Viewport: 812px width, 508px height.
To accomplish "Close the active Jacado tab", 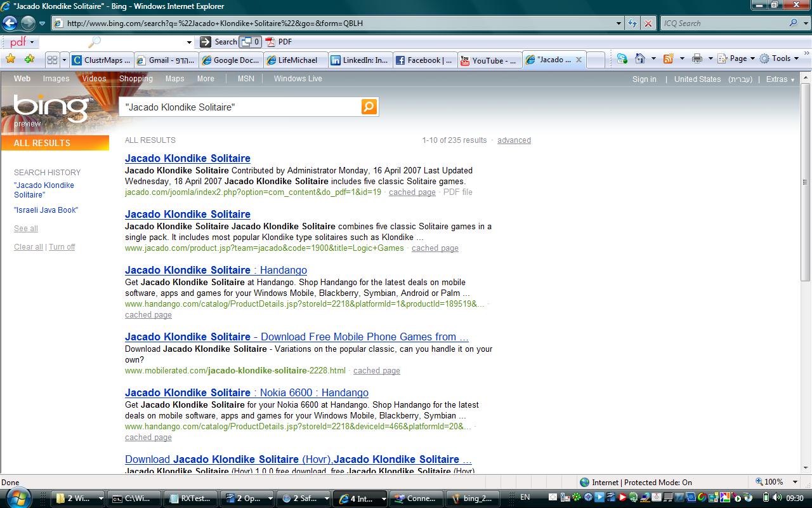I will click(x=579, y=60).
